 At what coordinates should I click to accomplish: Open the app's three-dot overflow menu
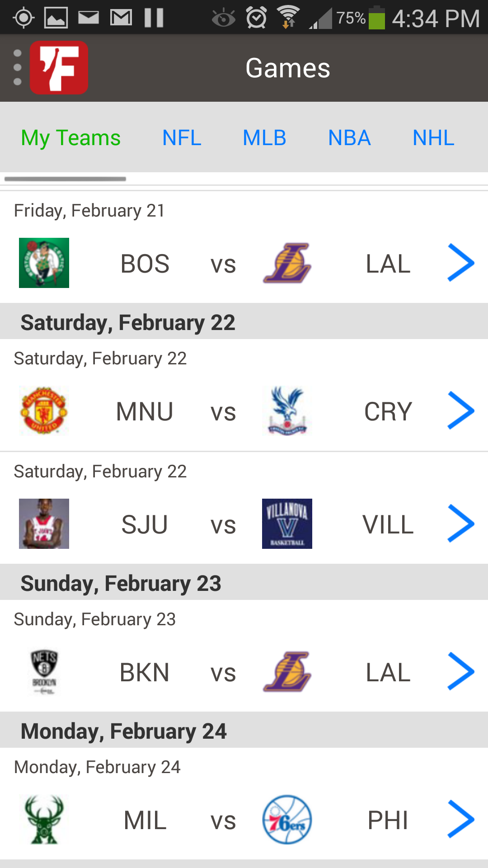[x=18, y=68]
